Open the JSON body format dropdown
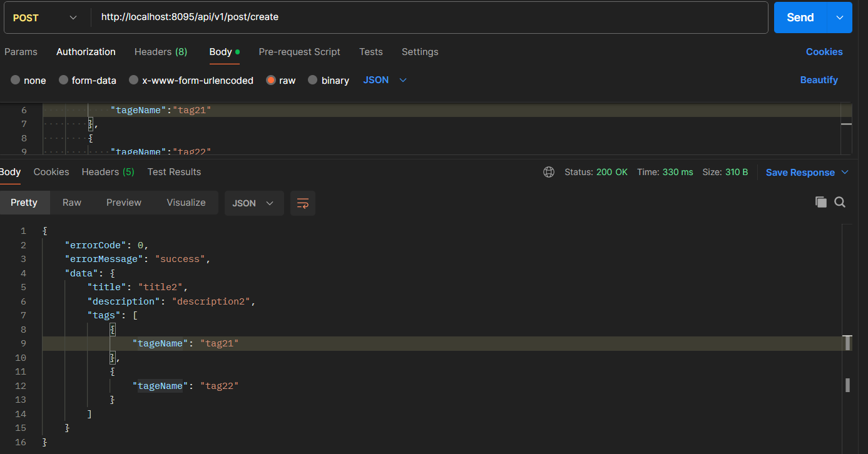 pos(385,80)
